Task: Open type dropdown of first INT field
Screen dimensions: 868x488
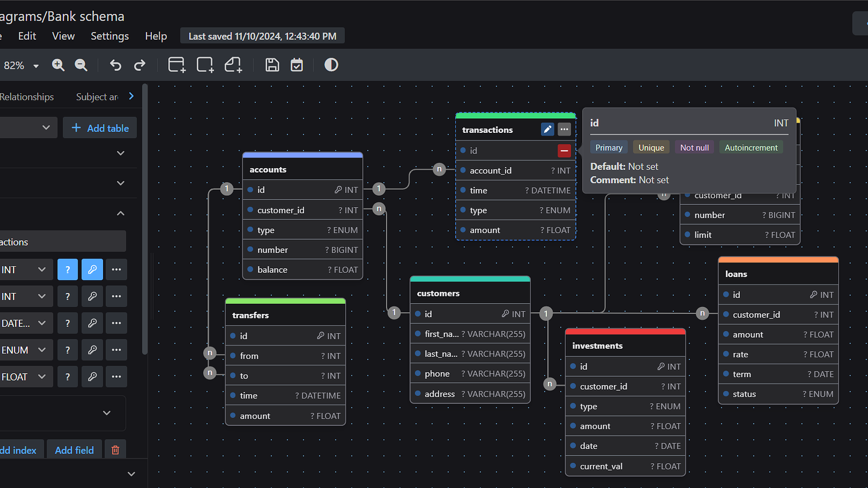Action: (26, 269)
